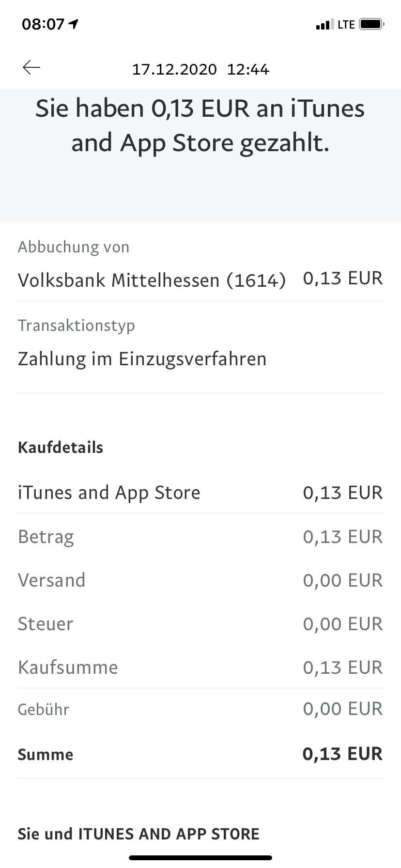This screenshot has width=401, height=868.
Task: Tap the location arrow status icon
Action: pos(74,24)
